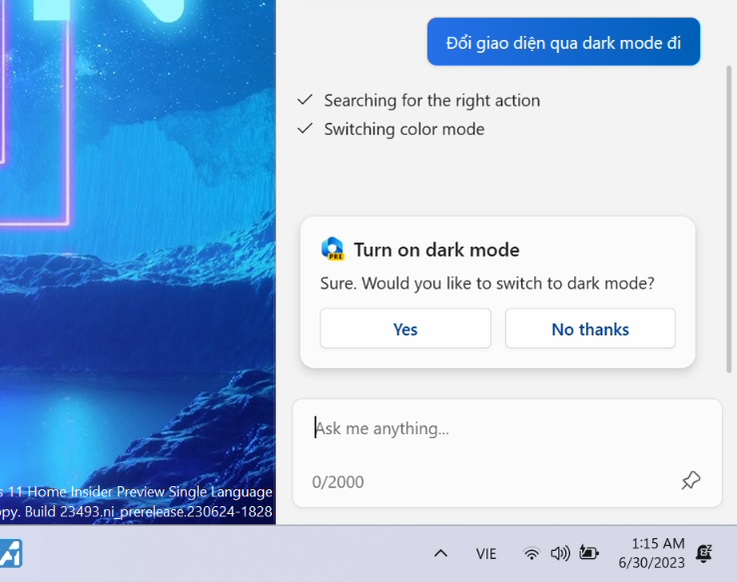Open the Wi-Fi network icon
The height and width of the screenshot is (582, 737).
[532, 553]
